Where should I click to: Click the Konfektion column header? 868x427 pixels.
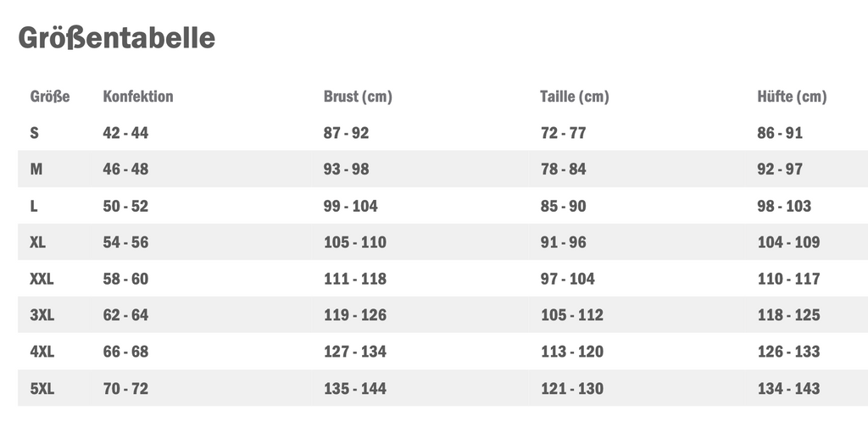(138, 97)
